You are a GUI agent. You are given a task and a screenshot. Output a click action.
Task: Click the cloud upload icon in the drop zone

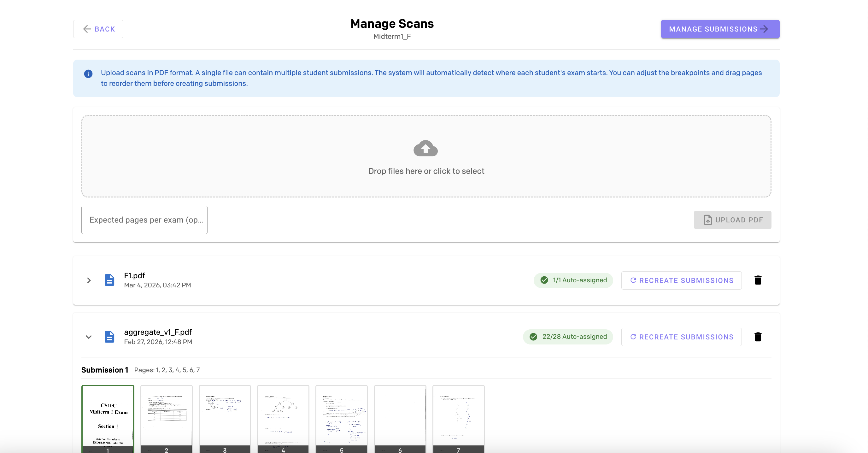coord(425,148)
